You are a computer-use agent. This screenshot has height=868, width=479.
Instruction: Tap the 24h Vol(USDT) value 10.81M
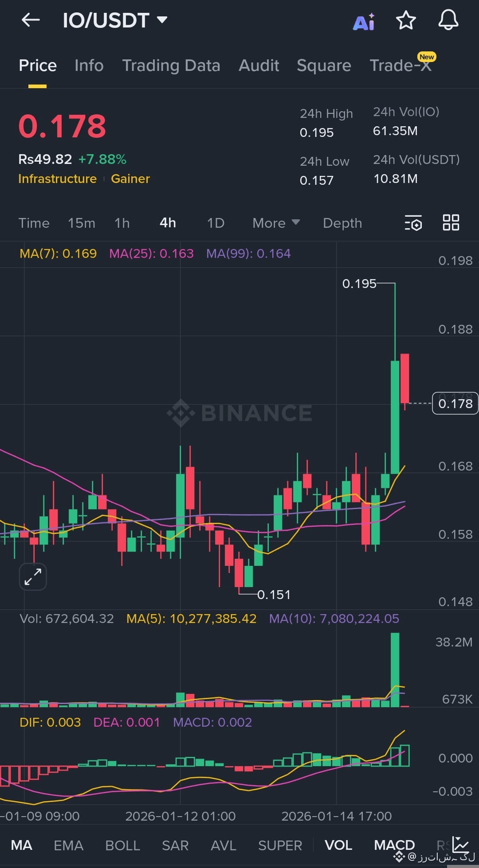pyautogui.click(x=395, y=179)
